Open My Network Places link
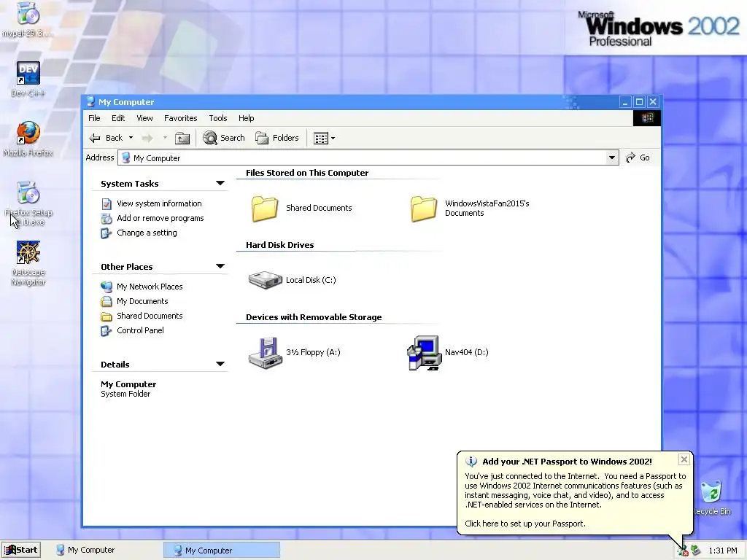Image resolution: width=747 pixels, height=560 pixels. pos(150,287)
